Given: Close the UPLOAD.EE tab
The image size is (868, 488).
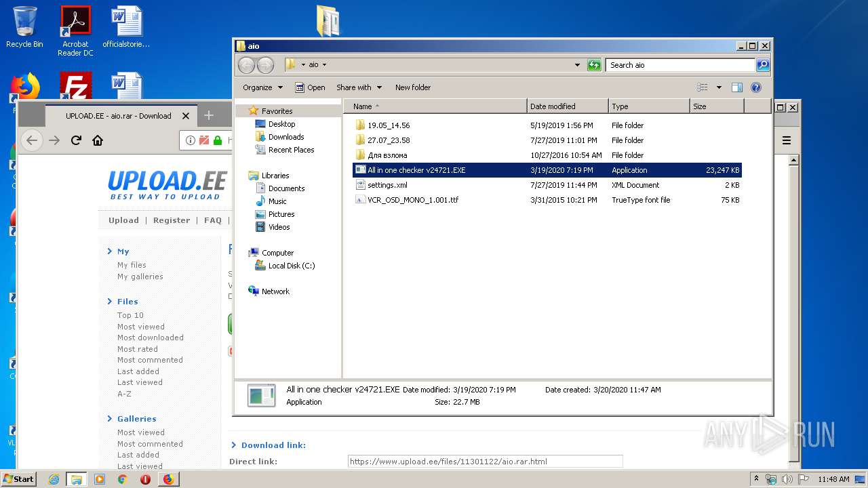Looking at the screenshot, I should pyautogui.click(x=186, y=116).
